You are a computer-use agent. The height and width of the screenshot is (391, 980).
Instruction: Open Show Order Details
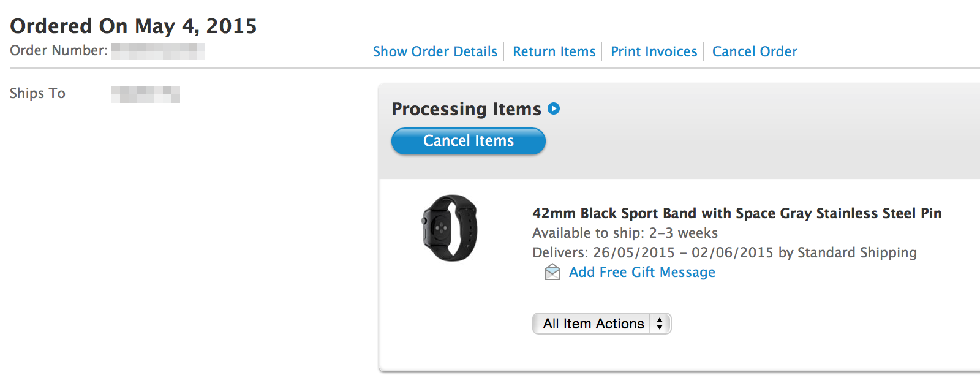[x=435, y=51]
